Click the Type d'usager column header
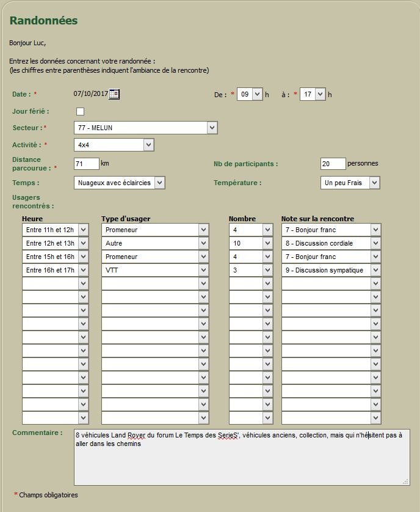The image size is (420, 512). [126, 219]
